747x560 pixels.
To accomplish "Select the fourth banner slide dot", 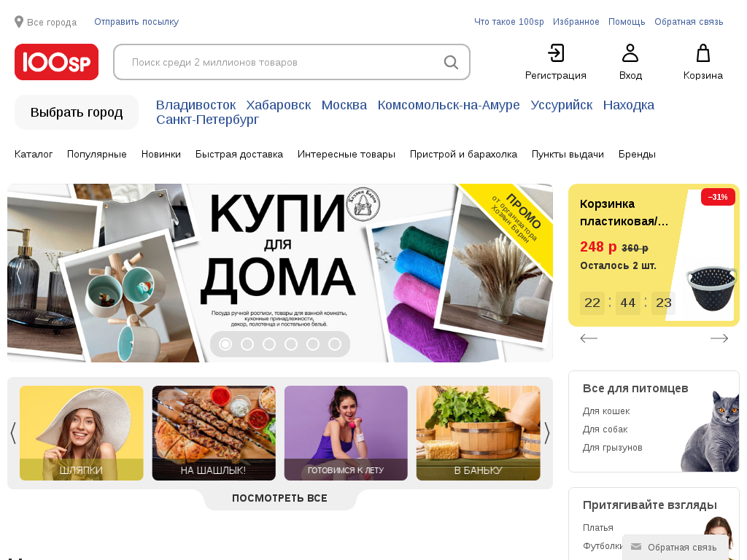I will click(x=291, y=344).
